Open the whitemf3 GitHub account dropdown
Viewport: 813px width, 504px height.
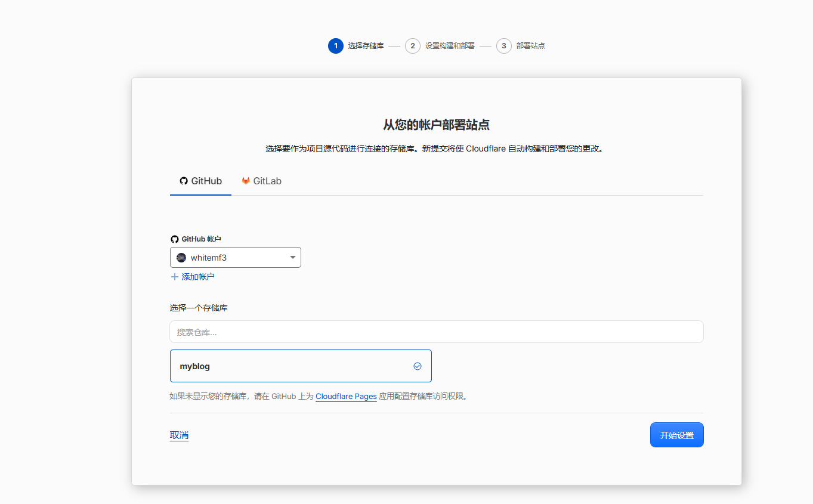coord(236,258)
